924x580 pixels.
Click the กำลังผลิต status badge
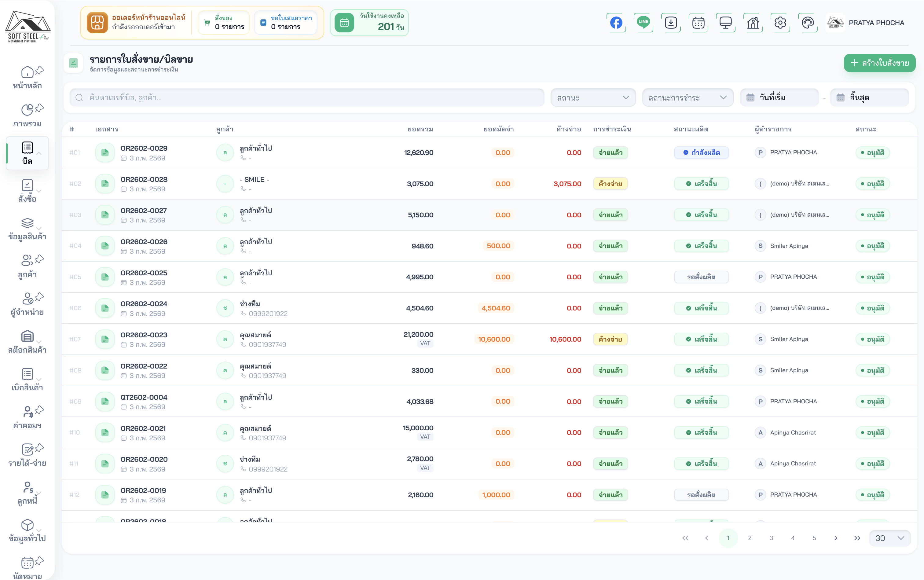pyautogui.click(x=701, y=153)
